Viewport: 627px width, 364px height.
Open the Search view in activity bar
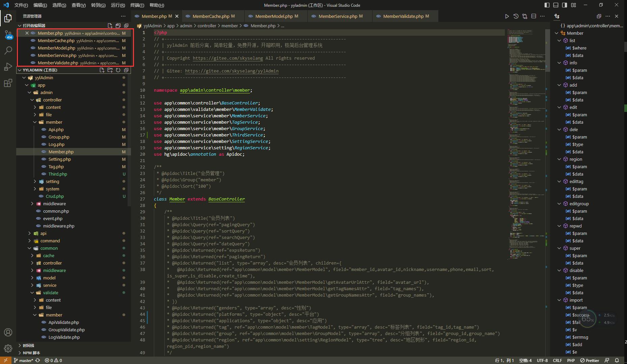tap(8, 51)
